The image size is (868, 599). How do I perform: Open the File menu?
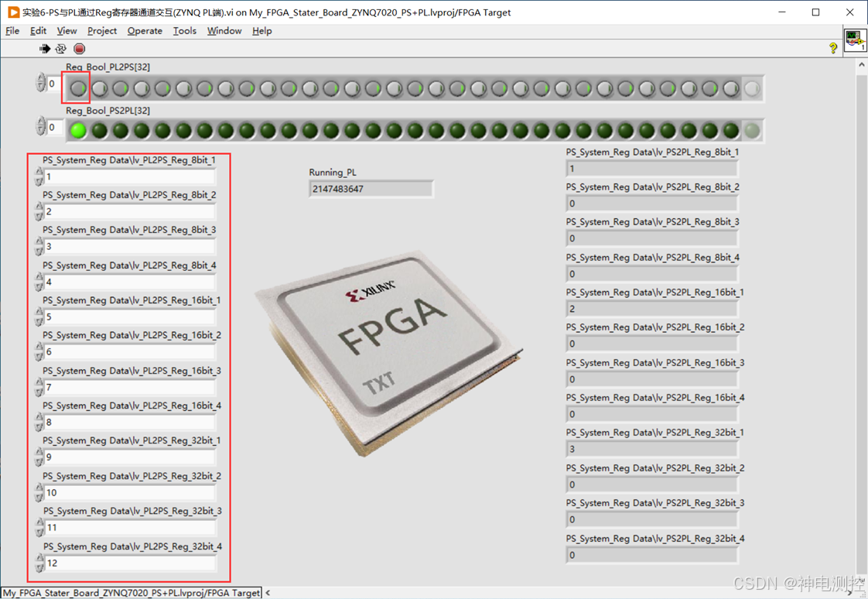[12, 31]
